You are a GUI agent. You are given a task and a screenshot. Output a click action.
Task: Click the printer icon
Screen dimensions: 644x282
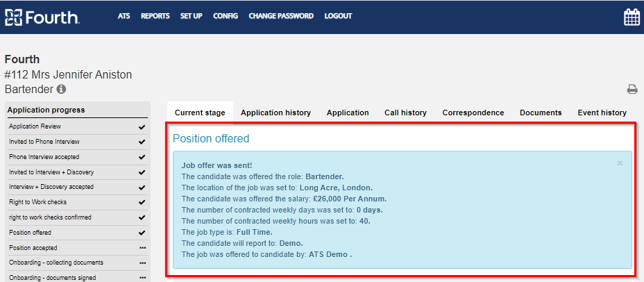[632, 89]
